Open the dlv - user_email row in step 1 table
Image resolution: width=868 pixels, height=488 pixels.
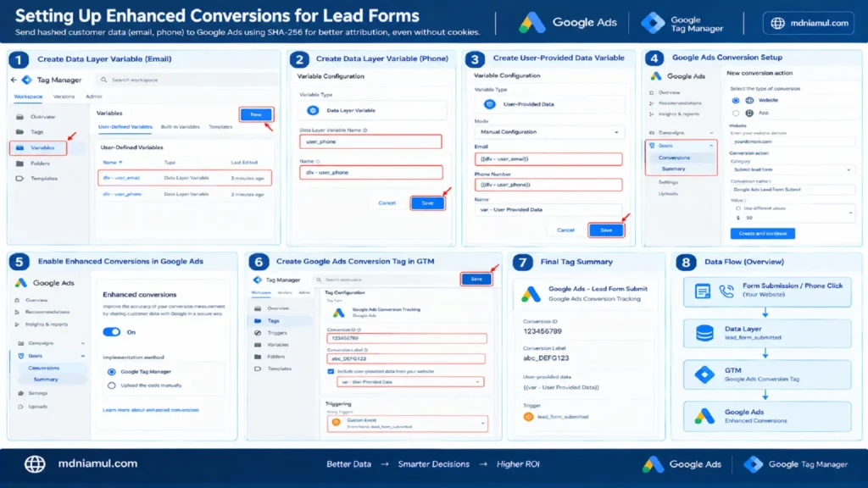pyautogui.click(x=185, y=178)
